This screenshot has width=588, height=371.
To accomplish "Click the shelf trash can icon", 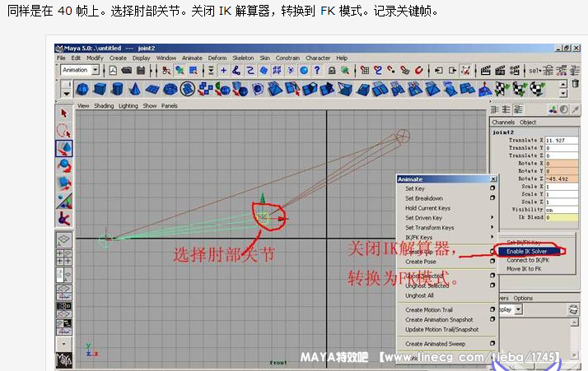I will [576, 84].
